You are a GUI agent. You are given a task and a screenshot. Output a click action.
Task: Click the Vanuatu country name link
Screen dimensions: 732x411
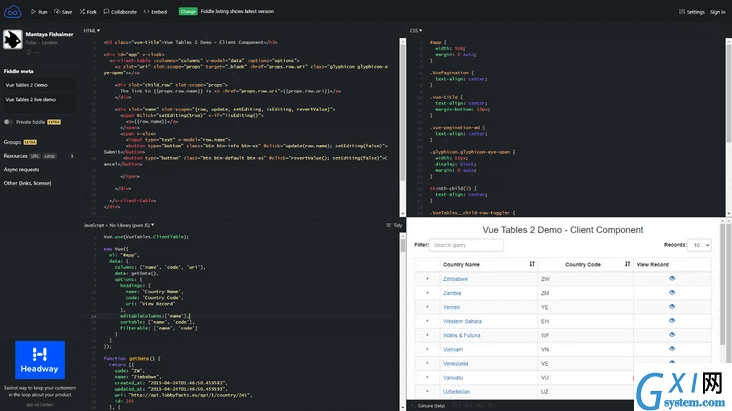[x=453, y=377]
